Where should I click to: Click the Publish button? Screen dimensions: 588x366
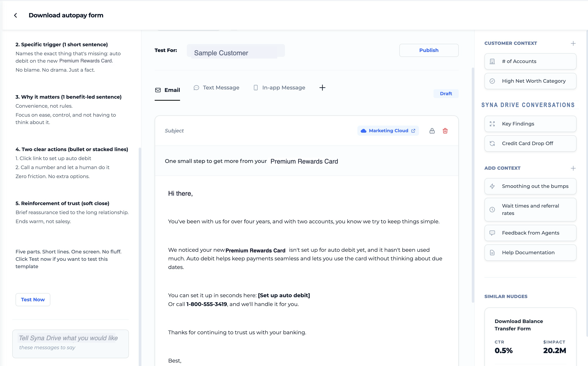pos(429,50)
